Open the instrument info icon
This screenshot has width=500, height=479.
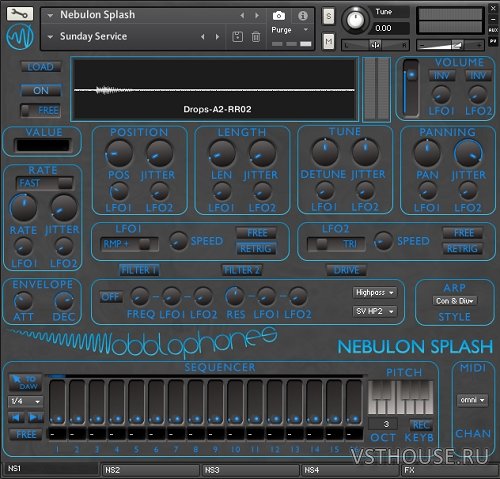[303, 15]
